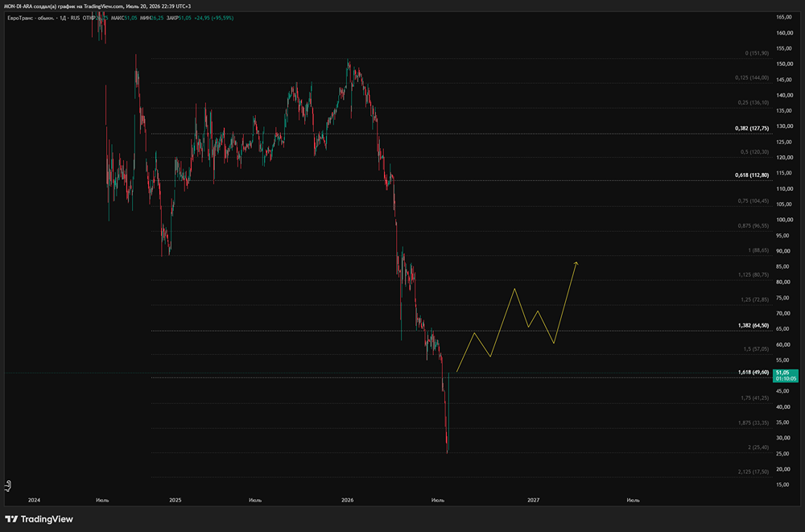The width and height of the screenshot is (805, 532).
Task: Click the 2025 marker on time axis
Action: 175,500
